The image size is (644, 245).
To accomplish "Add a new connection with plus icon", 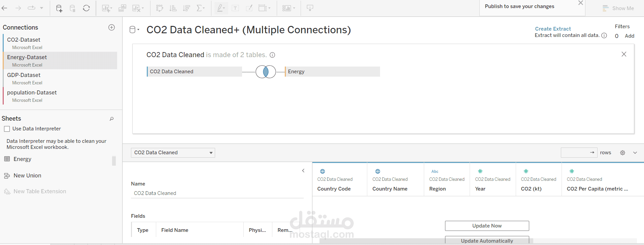I will coord(112,27).
